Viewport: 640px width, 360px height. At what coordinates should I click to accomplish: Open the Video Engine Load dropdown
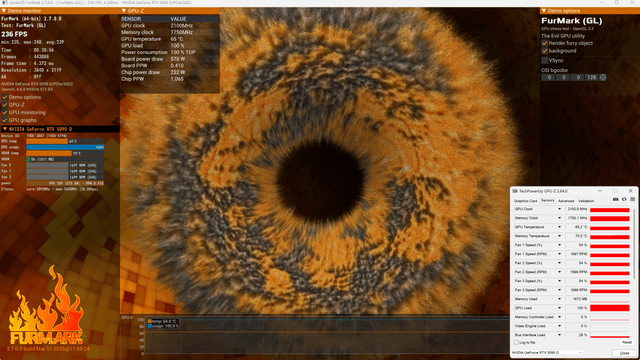pyautogui.click(x=559, y=326)
